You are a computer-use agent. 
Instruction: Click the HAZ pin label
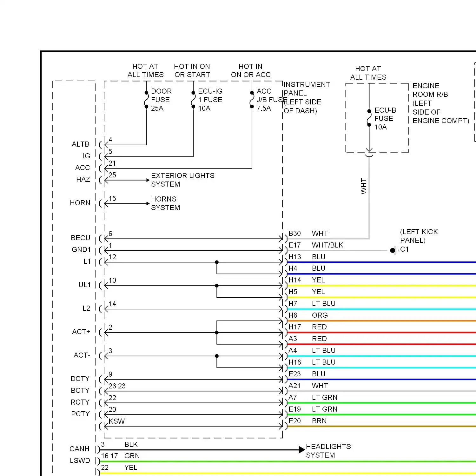coord(83,179)
